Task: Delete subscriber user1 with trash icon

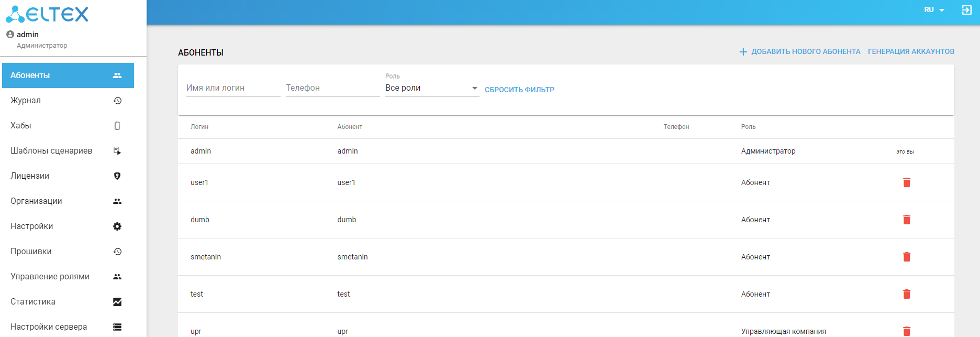Action: pyautogui.click(x=907, y=182)
